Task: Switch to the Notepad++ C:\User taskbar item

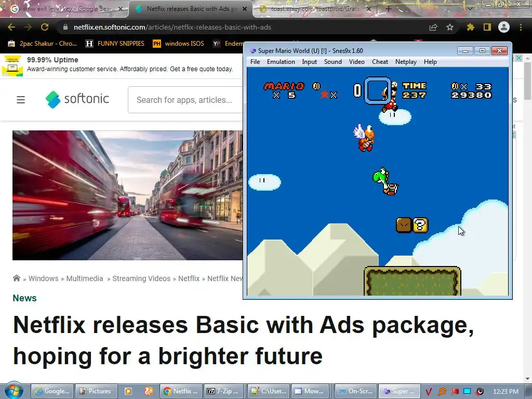Action: (269, 391)
